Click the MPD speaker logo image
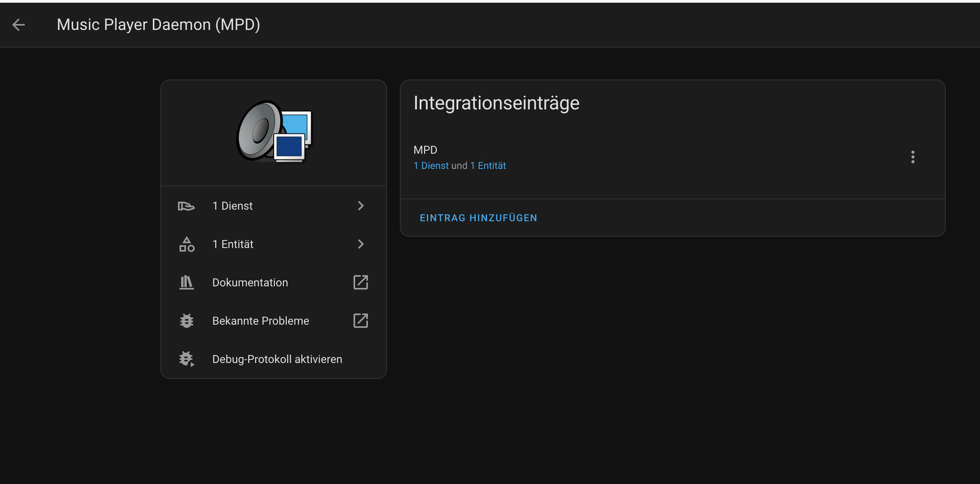This screenshot has height=484, width=980. (274, 132)
